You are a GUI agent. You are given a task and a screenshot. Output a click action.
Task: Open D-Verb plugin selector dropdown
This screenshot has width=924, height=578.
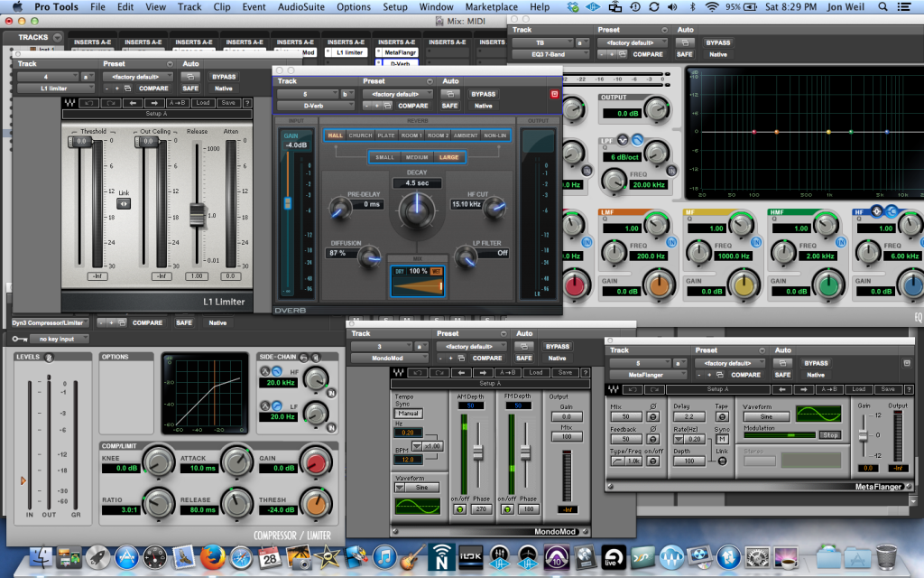(317, 106)
